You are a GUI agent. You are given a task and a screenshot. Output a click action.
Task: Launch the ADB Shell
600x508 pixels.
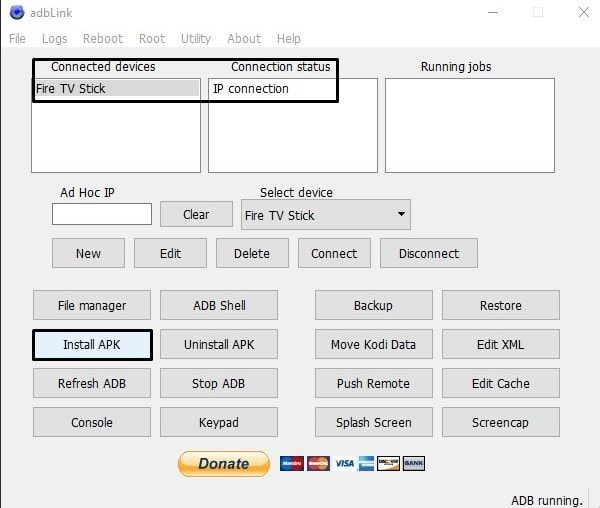pyautogui.click(x=219, y=305)
